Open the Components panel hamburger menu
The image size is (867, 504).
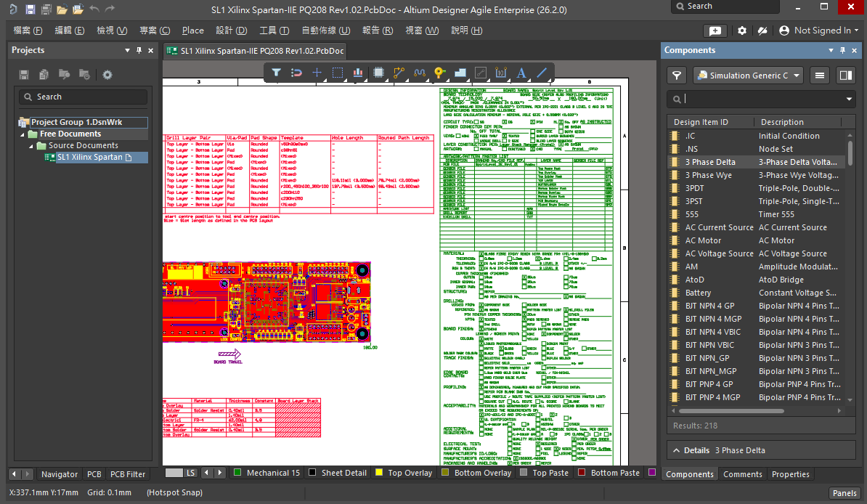click(x=820, y=76)
